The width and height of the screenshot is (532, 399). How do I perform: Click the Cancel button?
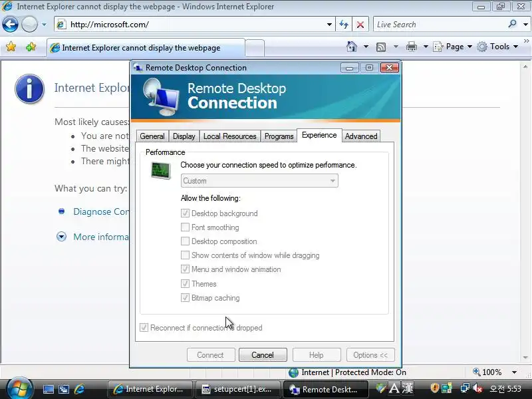tap(263, 355)
